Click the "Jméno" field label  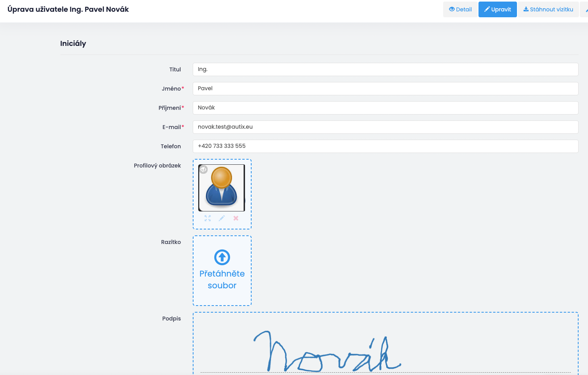click(172, 89)
